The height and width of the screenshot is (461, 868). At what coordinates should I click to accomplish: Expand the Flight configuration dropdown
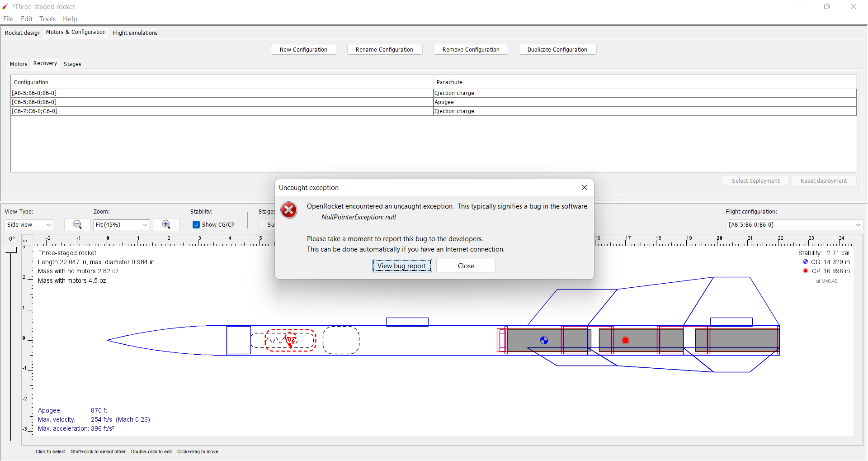[794, 225]
